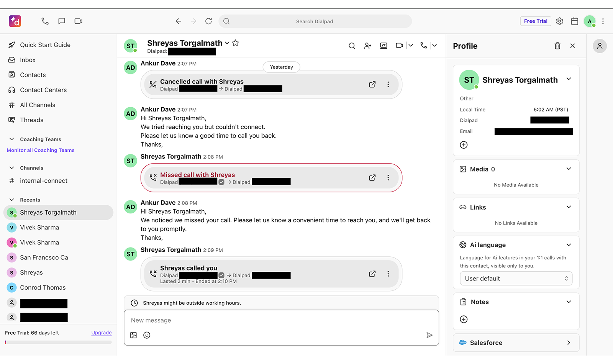Add people to the conversation
Image resolution: width=613 pixels, height=364 pixels.
pos(368,46)
